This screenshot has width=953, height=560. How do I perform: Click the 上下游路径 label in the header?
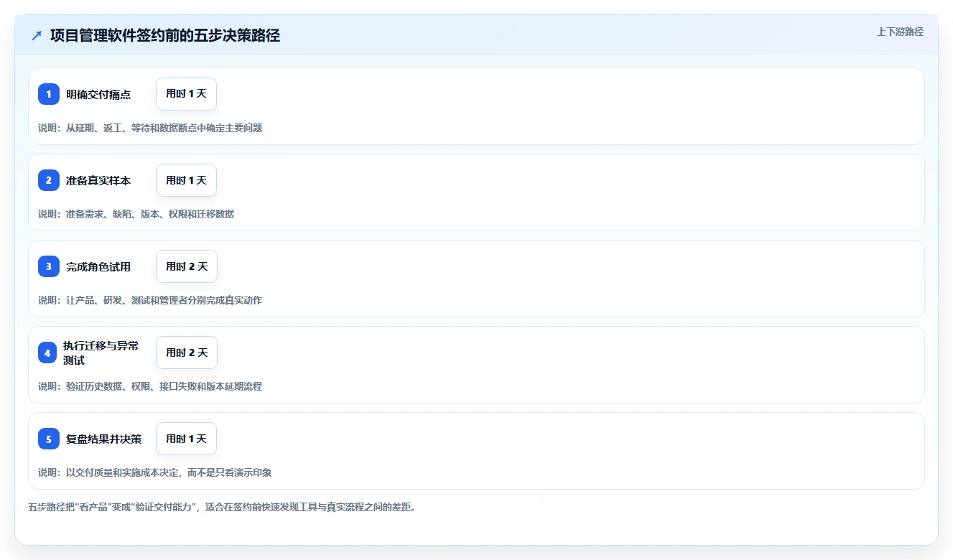click(x=900, y=32)
